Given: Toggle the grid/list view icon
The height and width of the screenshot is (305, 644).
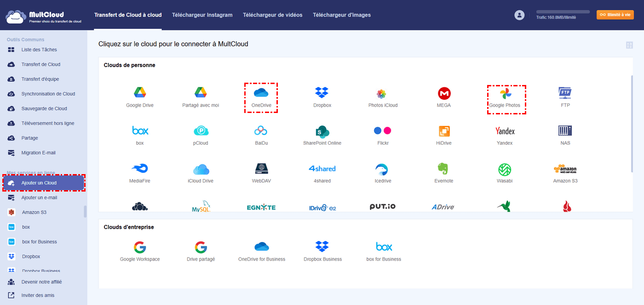Looking at the screenshot, I should pos(629,45).
